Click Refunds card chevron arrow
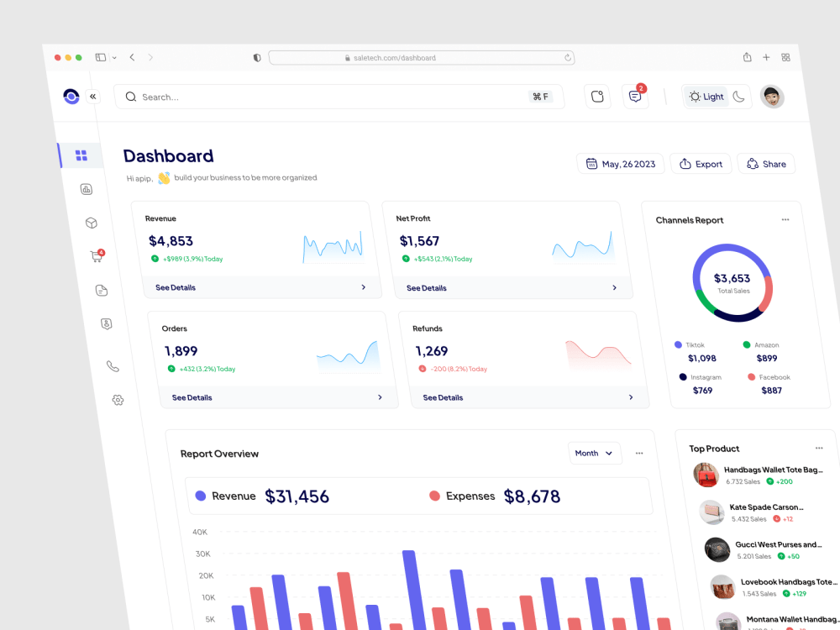Screen dimensions: 840x630 (631, 397)
